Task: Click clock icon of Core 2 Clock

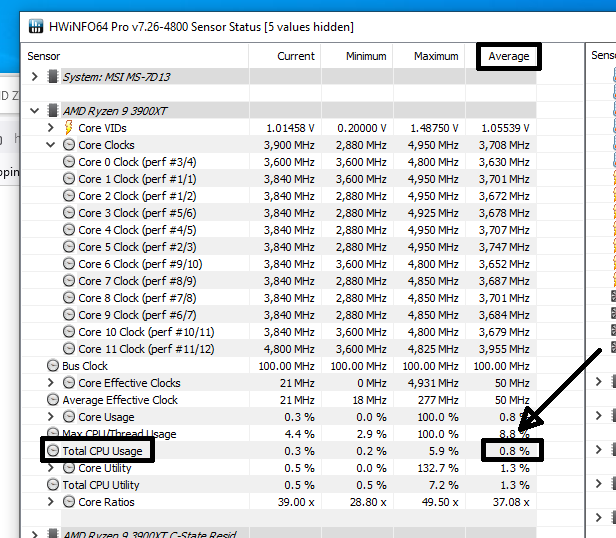Action: [69, 196]
